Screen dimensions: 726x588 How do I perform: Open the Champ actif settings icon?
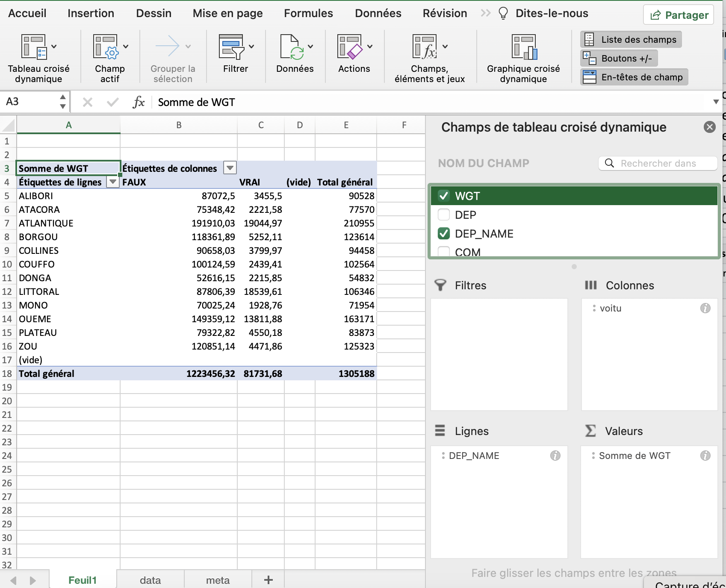tap(106, 47)
